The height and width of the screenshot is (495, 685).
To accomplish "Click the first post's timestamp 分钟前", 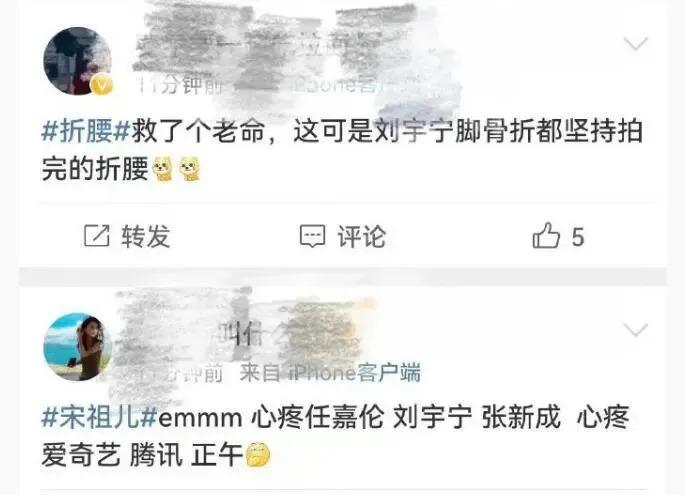I will pyautogui.click(x=181, y=85).
